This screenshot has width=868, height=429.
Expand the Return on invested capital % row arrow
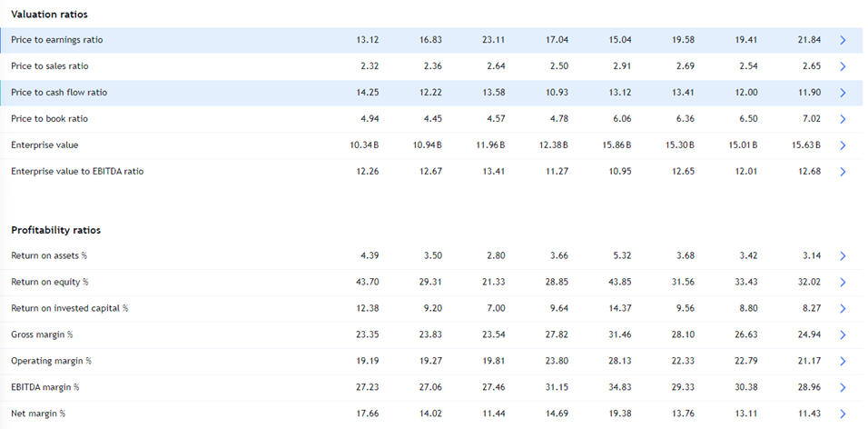coord(843,309)
